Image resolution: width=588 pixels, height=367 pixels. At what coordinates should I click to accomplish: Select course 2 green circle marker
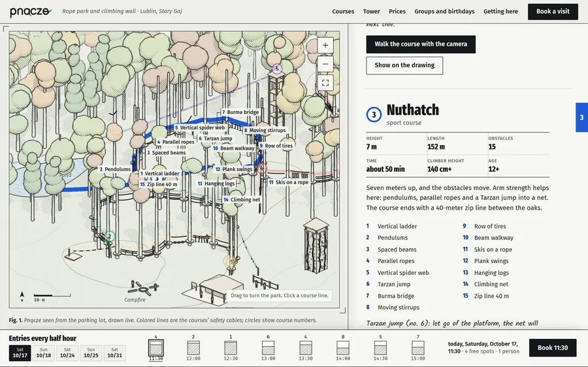coord(109,236)
